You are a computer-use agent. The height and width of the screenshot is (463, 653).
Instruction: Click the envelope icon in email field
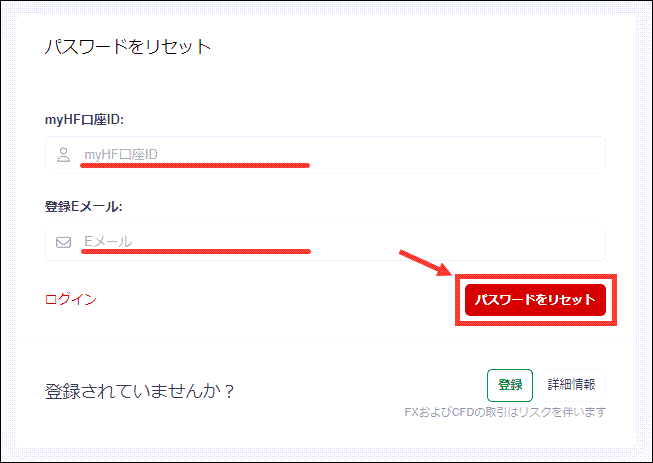point(63,242)
